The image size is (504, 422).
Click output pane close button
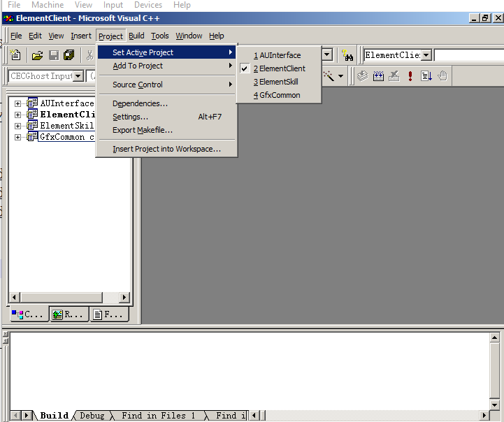click(5, 334)
